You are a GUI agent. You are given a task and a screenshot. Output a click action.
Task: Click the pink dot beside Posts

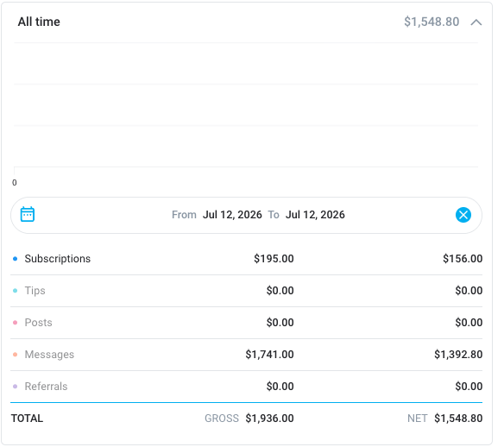tap(15, 323)
